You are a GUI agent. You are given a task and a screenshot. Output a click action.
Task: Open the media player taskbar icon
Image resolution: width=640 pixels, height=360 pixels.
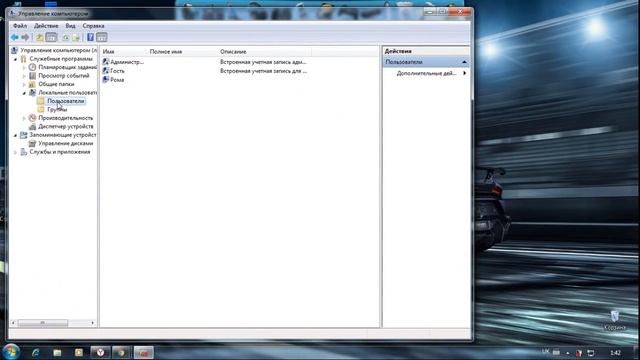click(x=78, y=353)
